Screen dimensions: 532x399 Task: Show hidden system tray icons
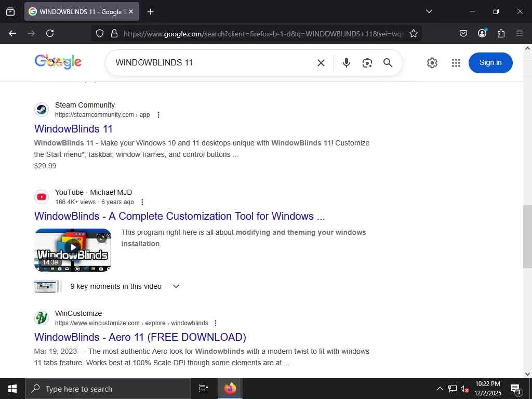coord(440,389)
